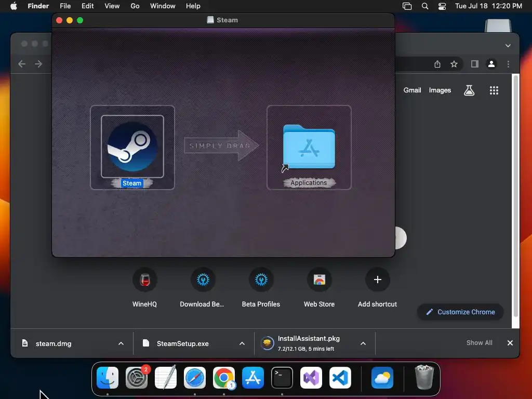Open Trash from the Dock
This screenshot has width=532, height=399.
[424, 377]
